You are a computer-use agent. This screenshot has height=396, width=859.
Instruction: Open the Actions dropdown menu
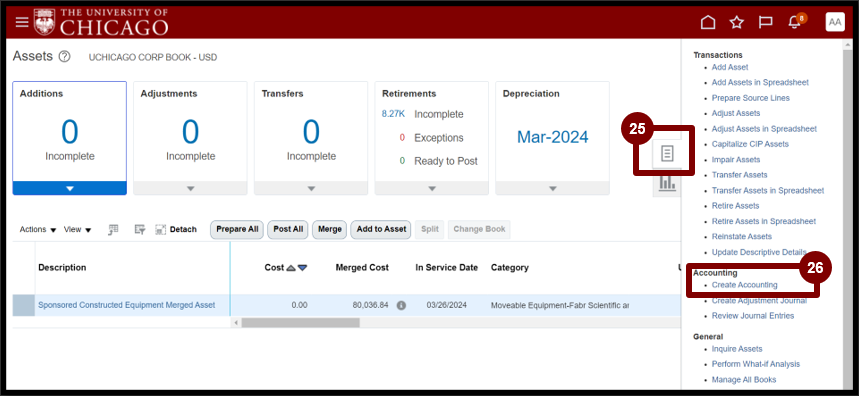point(38,229)
